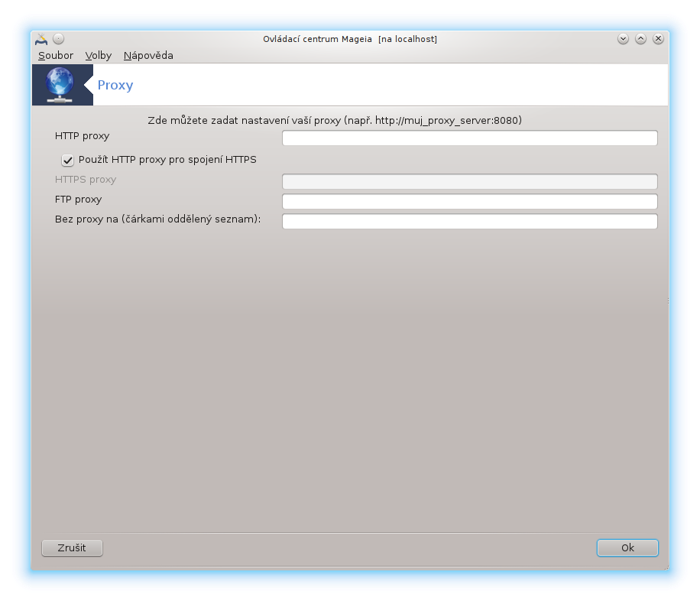This screenshot has width=700, height=601.
Task: Focus the FTP proxy input field
Action: (x=470, y=201)
